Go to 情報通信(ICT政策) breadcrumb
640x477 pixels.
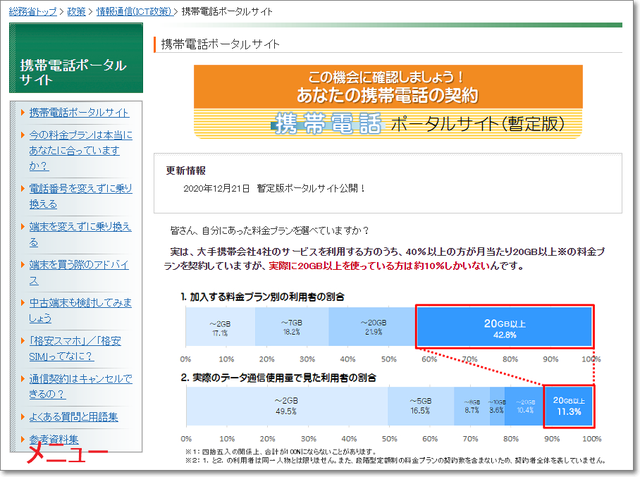point(132,12)
